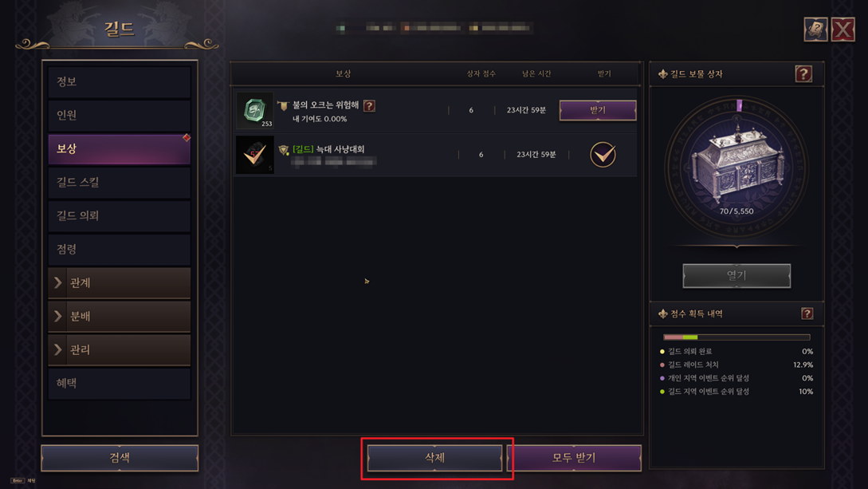The image size is (868, 489).
Task: Click the 열기 button under the chest
Action: (x=736, y=275)
